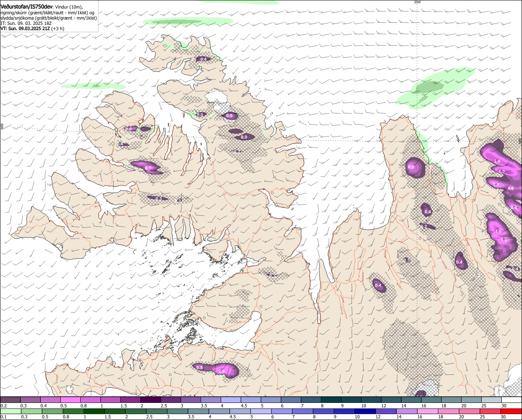Viewport: 522px width, 420px height.
Task: Pick upper legend magenta swatch between 0.5 and 0.8
Action: tap(71, 400)
